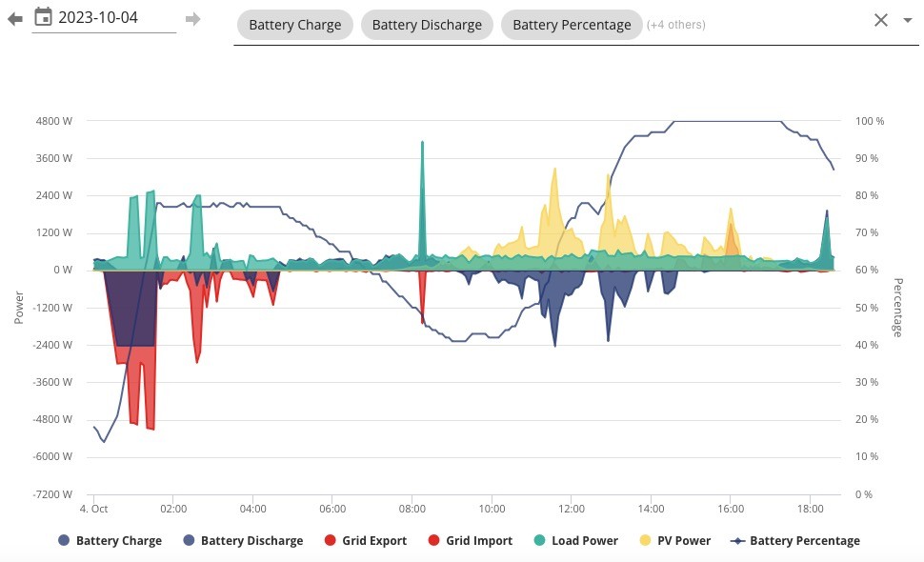Image resolution: width=924 pixels, height=562 pixels.
Task: Click the Load Power teal legend dot
Action: 539,539
